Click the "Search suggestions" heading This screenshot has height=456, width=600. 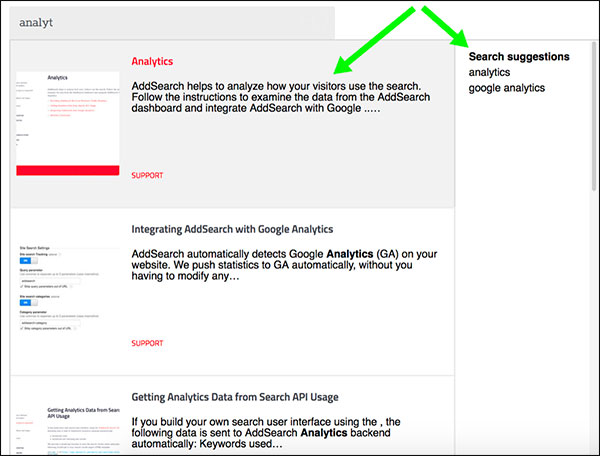(x=519, y=57)
